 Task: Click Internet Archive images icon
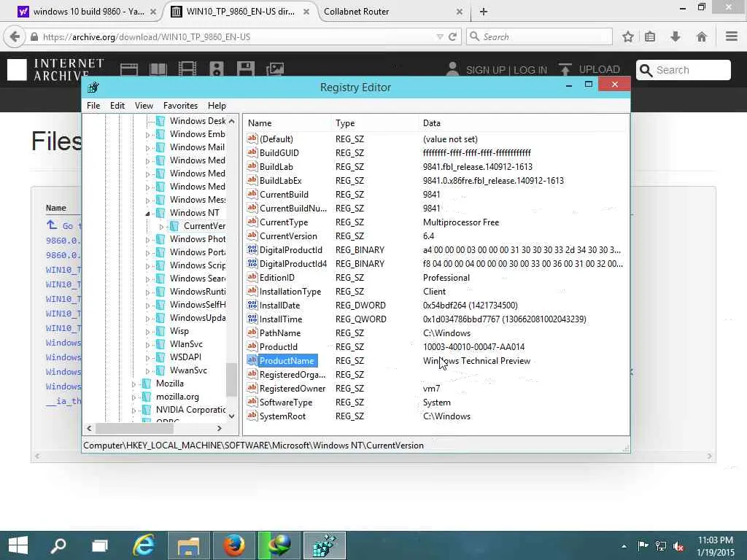point(275,69)
